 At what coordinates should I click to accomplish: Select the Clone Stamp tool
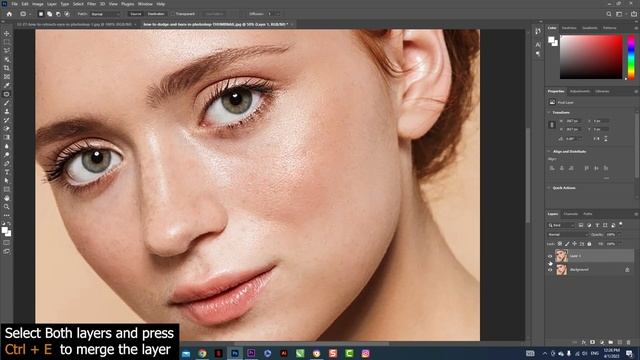tap(7, 111)
